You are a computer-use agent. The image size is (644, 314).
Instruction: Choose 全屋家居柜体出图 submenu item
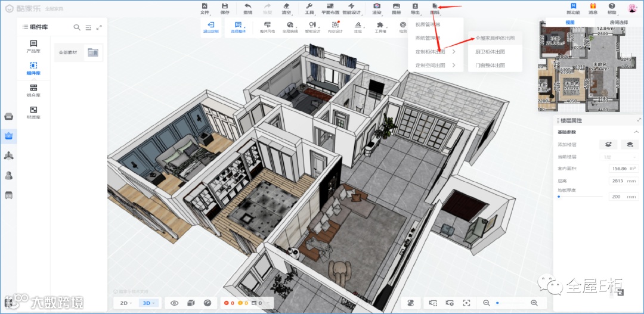point(495,38)
